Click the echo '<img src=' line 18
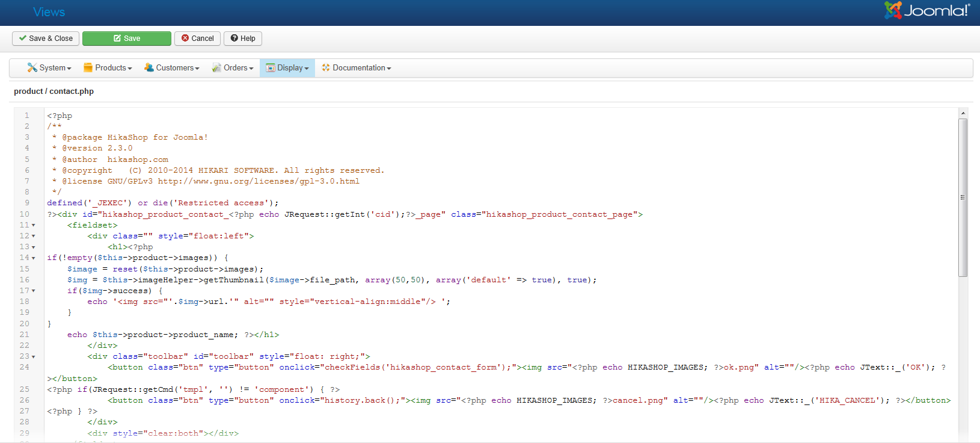 [x=269, y=302]
